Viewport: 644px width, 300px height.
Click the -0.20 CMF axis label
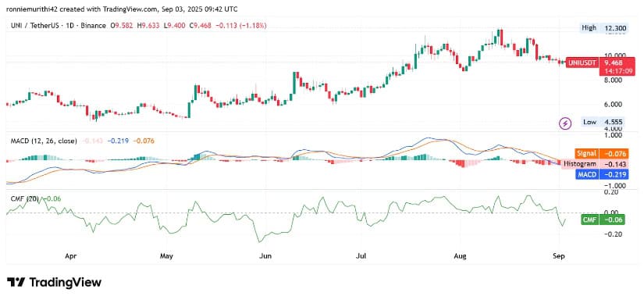(x=613, y=234)
